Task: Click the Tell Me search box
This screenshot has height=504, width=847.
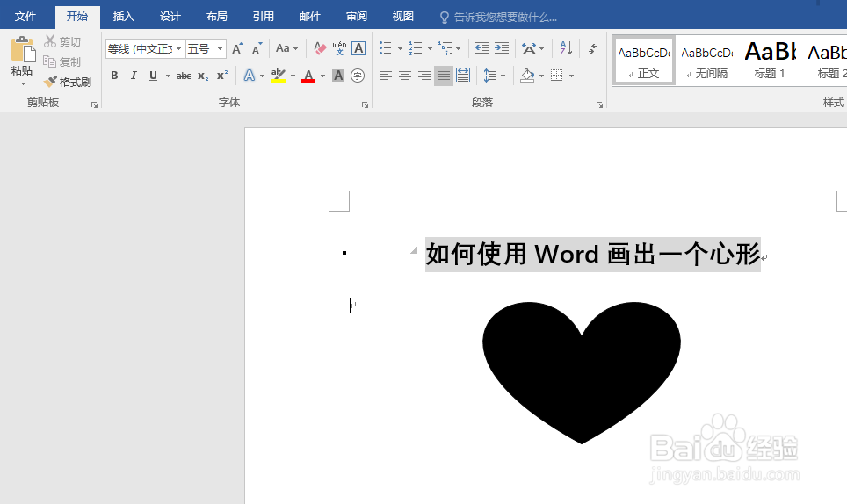Action: (x=498, y=18)
